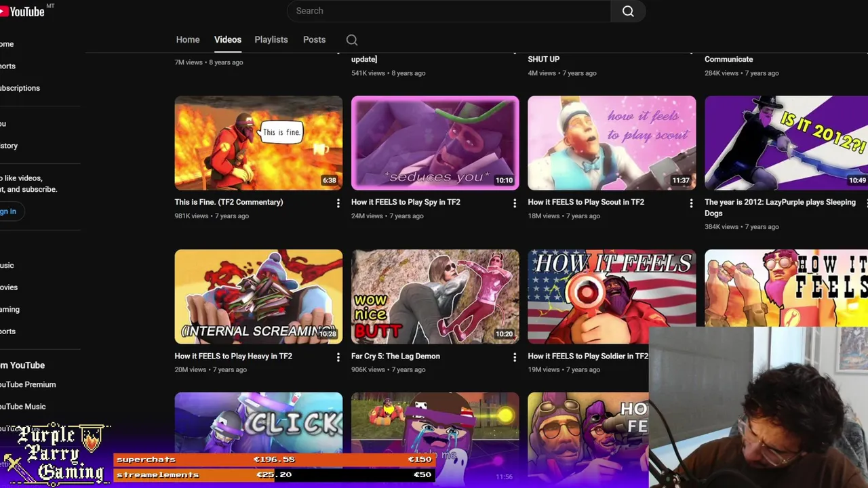Click title How it FEELS to Play Soldier in TF2
Image resolution: width=868 pixels, height=488 pixels.
pos(588,356)
